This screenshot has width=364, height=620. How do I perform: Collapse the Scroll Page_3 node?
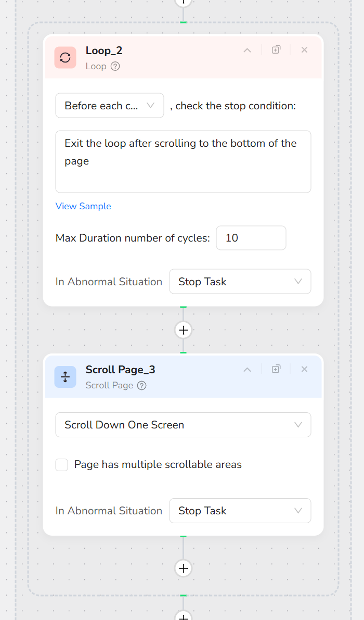[247, 369]
